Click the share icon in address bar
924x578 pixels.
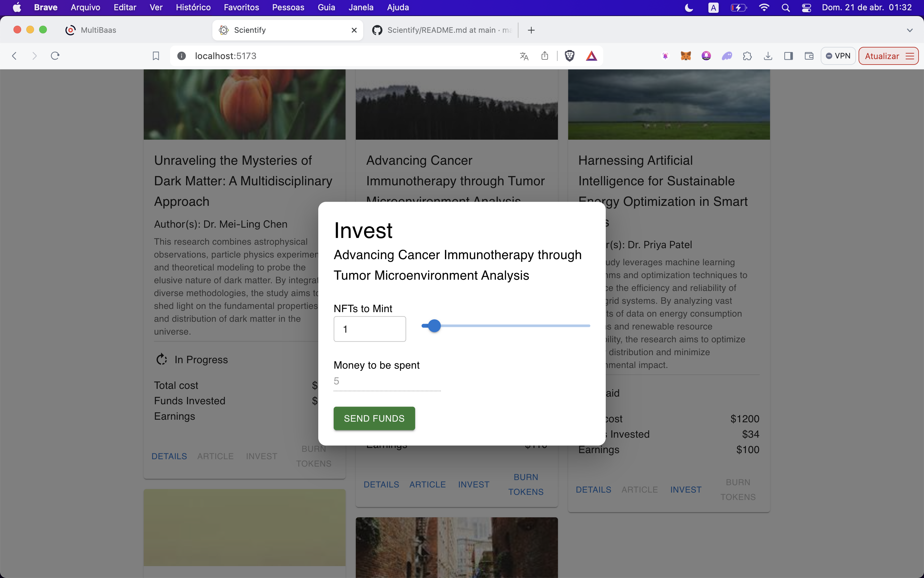[x=544, y=56]
